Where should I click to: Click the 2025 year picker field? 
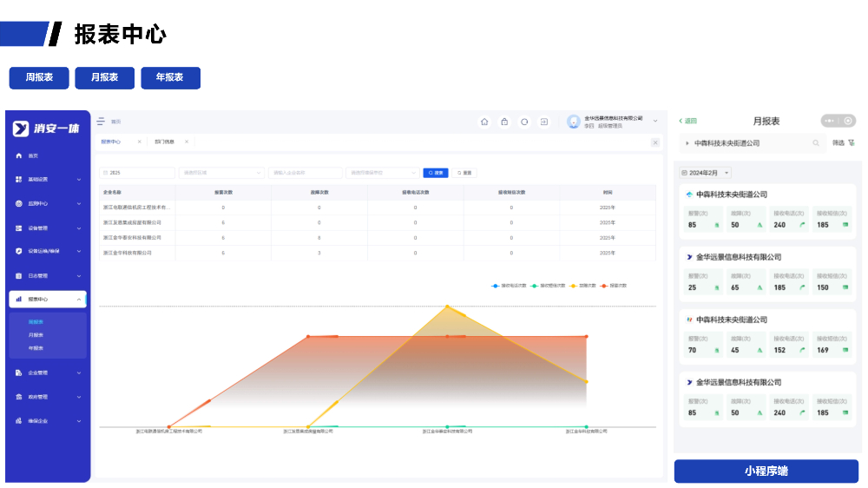point(137,173)
